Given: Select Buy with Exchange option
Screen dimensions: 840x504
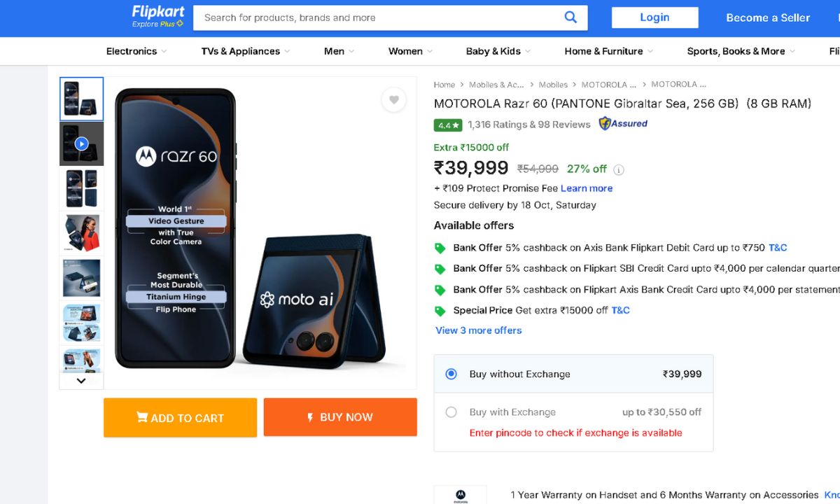Looking at the screenshot, I should [451, 412].
